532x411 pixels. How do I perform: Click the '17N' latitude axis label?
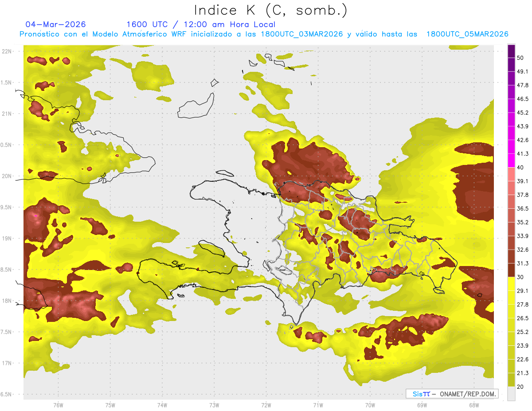point(7,363)
